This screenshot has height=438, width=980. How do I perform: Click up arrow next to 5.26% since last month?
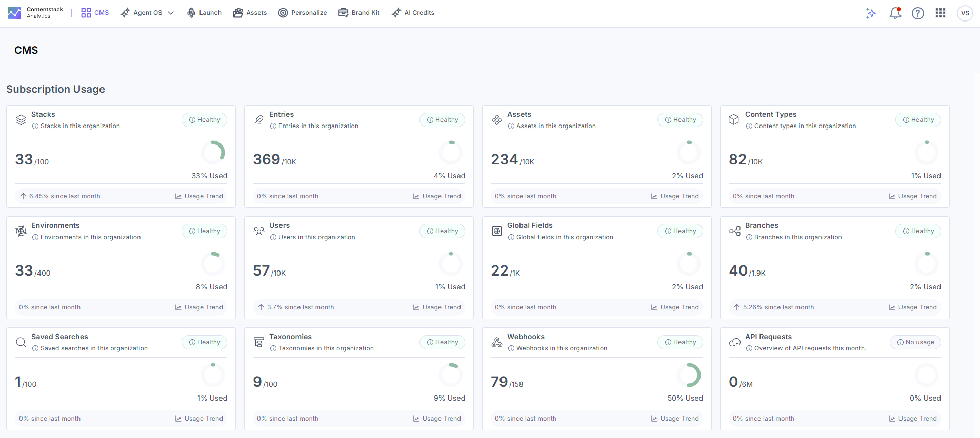coord(737,307)
